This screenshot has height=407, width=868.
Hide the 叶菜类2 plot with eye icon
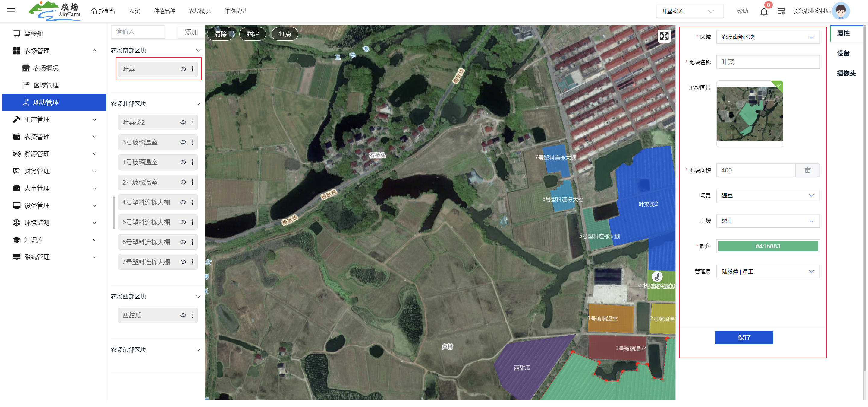coord(183,122)
